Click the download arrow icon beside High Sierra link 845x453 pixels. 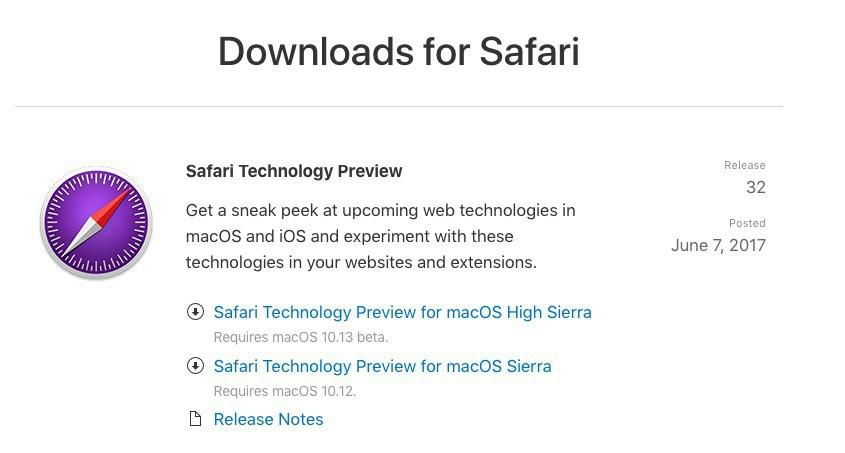pos(195,312)
